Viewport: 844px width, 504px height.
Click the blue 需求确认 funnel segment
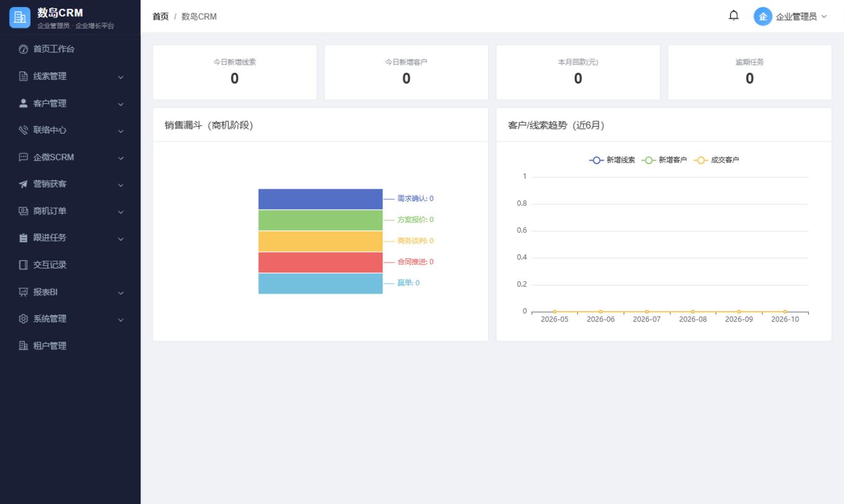[x=320, y=199]
